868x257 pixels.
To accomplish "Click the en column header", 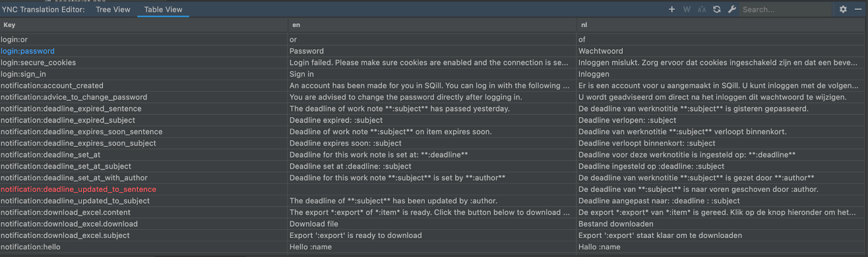I will [x=296, y=25].
